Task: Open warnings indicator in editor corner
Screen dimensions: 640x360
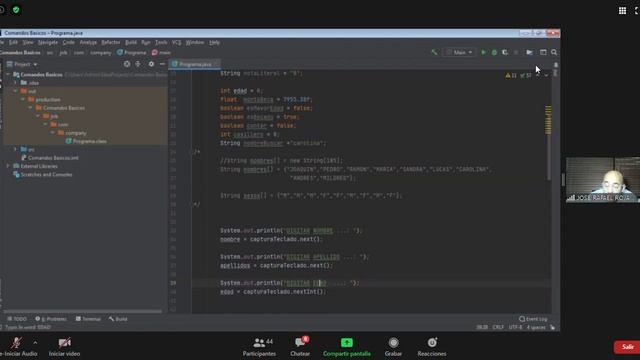Action: (511, 76)
